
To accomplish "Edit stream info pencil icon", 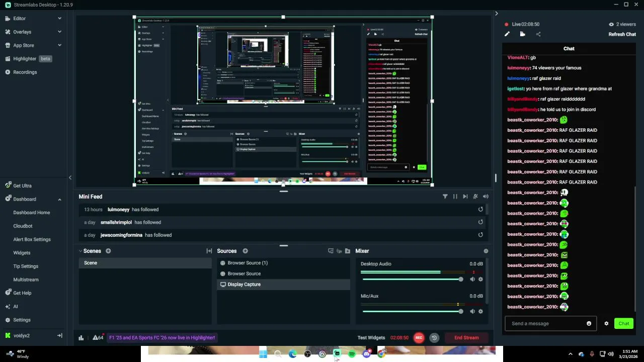I will pos(507,34).
